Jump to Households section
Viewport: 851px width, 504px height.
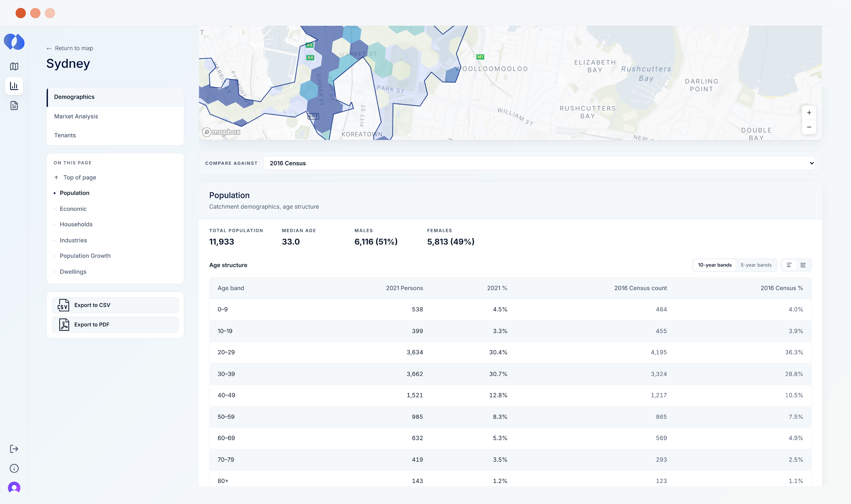[x=76, y=224]
